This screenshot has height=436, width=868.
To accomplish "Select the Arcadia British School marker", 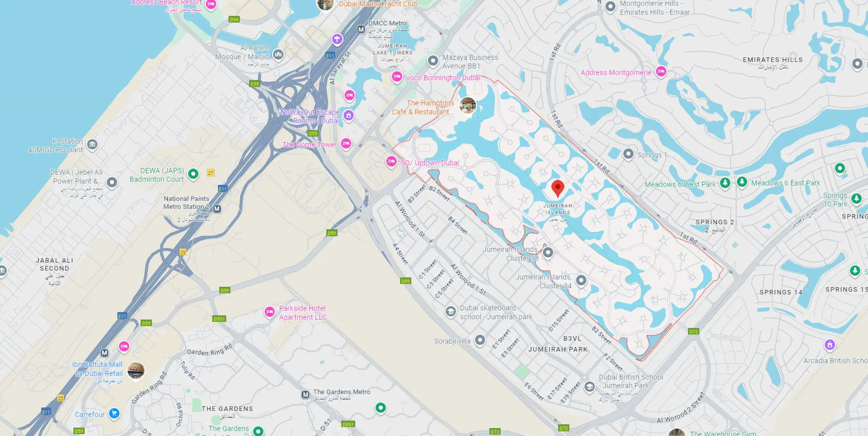I will tap(830, 345).
